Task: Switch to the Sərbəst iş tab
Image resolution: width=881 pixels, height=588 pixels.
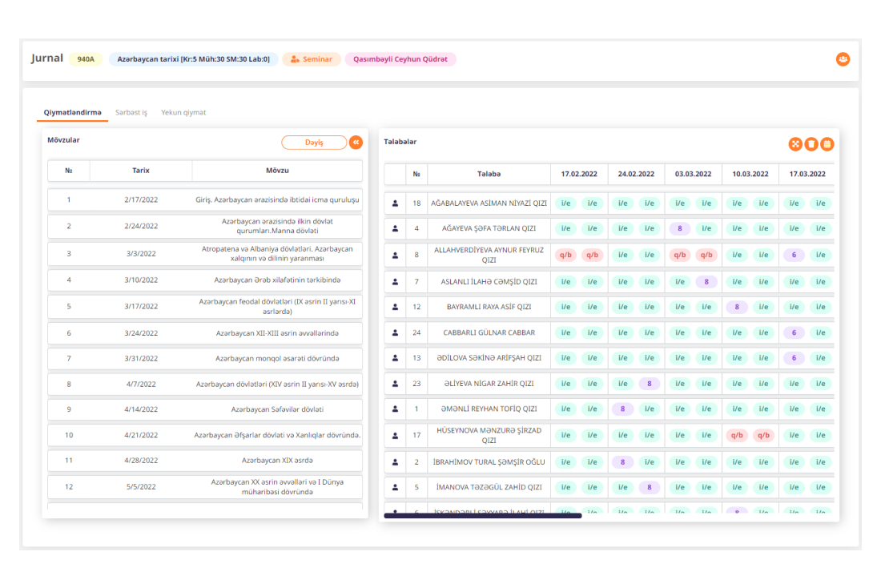Action: (x=131, y=113)
